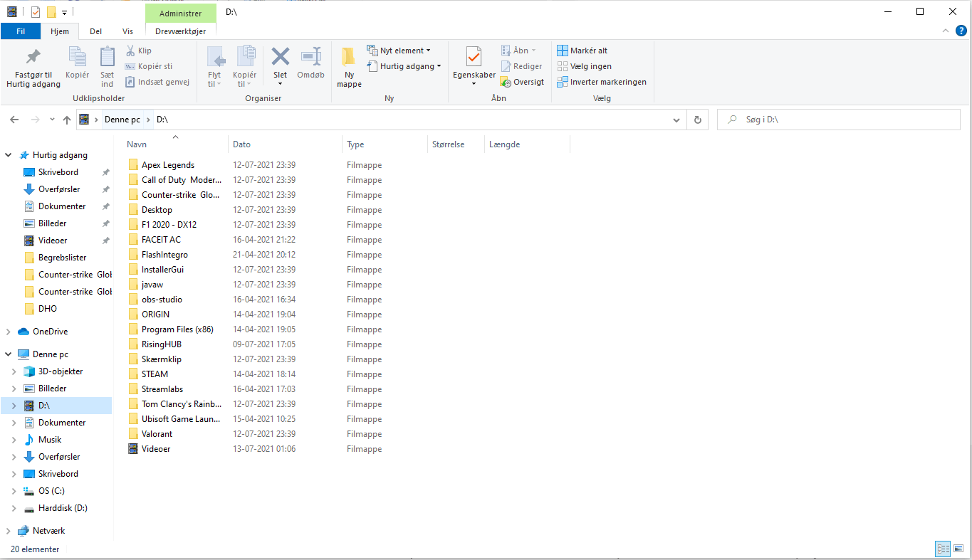Expand Netværk in the navigation pane
This screenshot has height=560, width=972.
coord(9,531)
